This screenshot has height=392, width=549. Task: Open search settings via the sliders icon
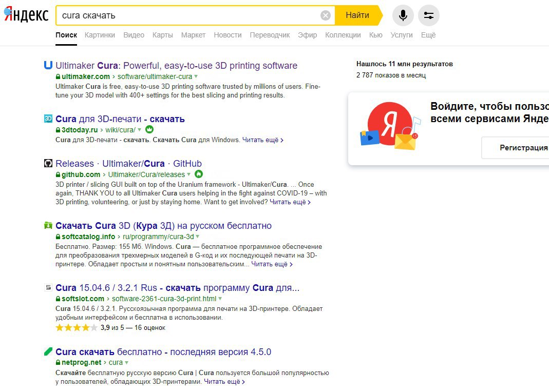[x=428, y=15]
